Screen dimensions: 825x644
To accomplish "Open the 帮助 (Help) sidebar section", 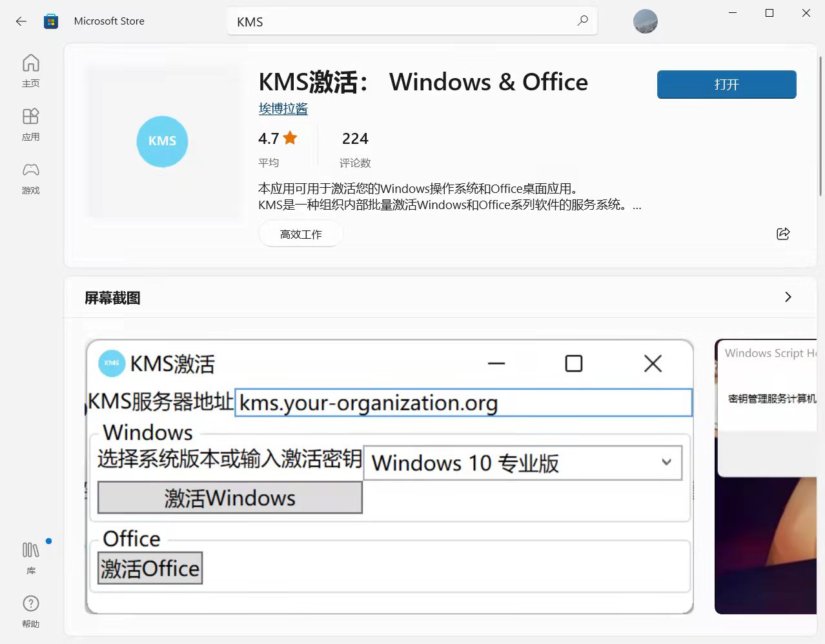I will coord(30,610).
